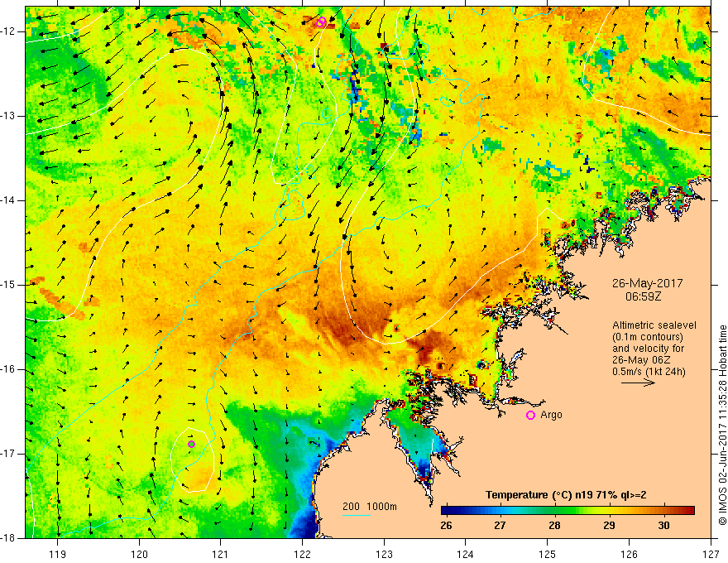Click the magenta Argo float marker near 122.2E 12S
This screenshot has width=728, height=563.
point(321,22)
